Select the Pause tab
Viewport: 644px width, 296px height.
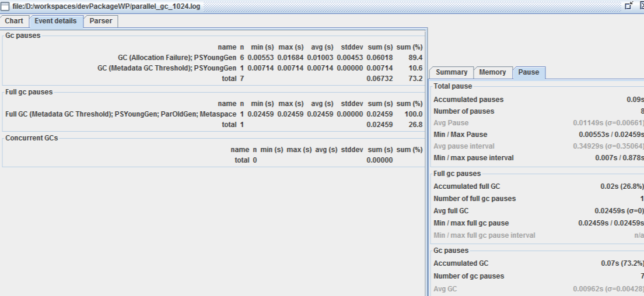pos(528,72)
